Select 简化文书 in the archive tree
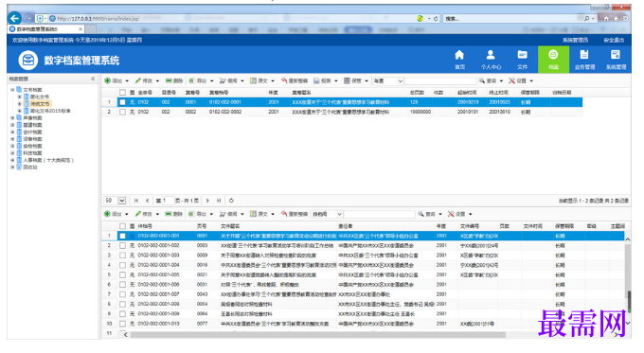This screenshot has width=644, height=353. [40, 97]
